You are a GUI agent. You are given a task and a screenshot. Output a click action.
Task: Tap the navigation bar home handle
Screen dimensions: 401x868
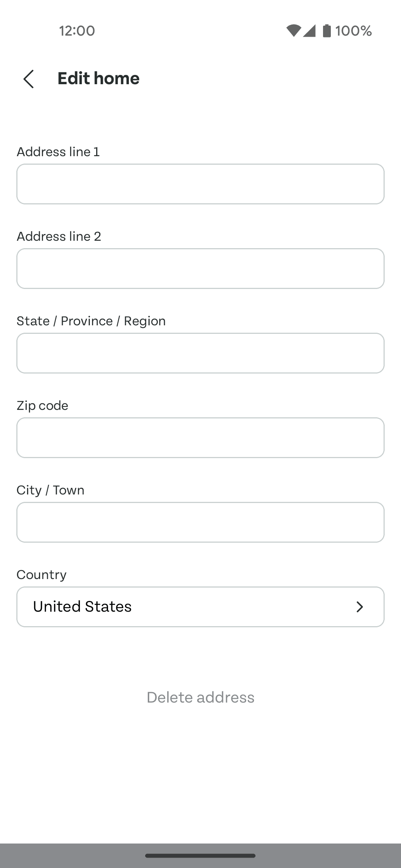[200, 856]
